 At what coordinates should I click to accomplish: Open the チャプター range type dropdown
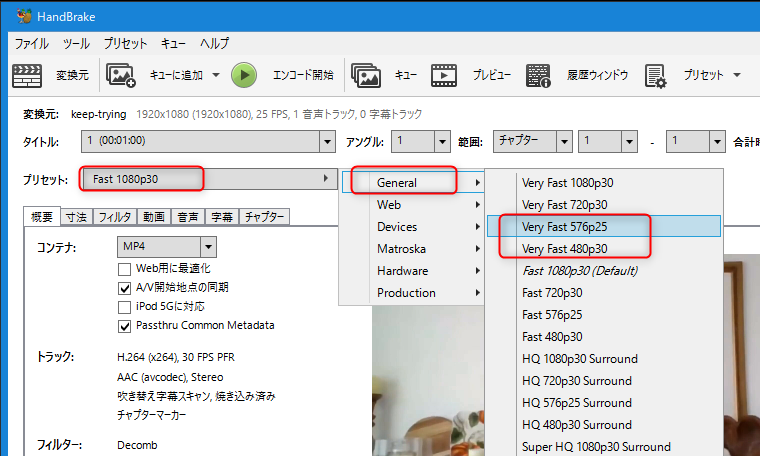click(562, 142)
